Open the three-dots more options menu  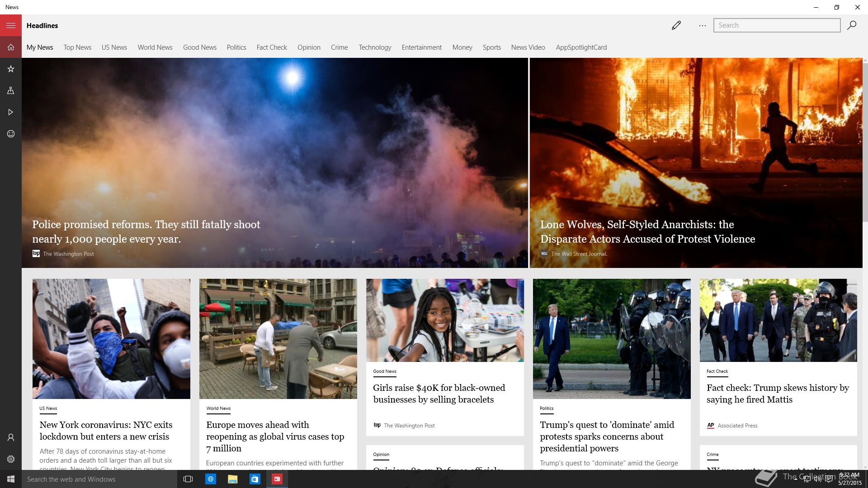coord(702,25)
